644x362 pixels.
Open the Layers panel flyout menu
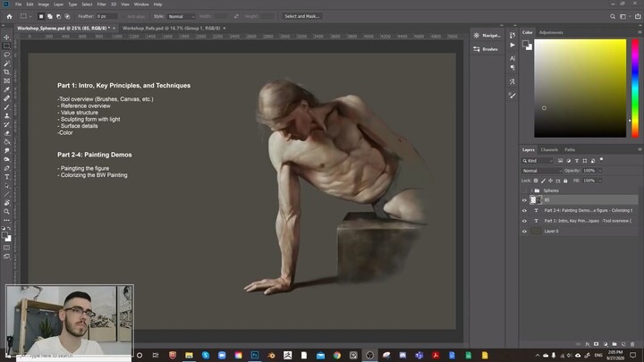point(640,150)
